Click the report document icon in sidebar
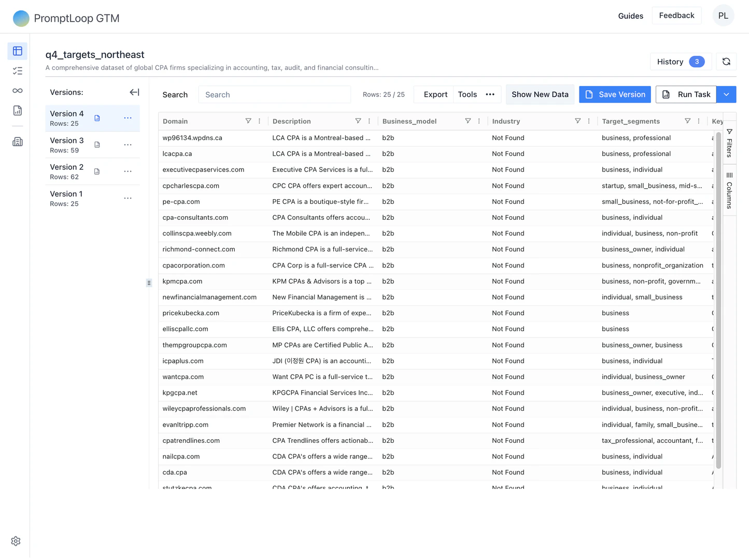Viewport: 749px width, 560px height. pyautogui.click(x=17, y=110)
